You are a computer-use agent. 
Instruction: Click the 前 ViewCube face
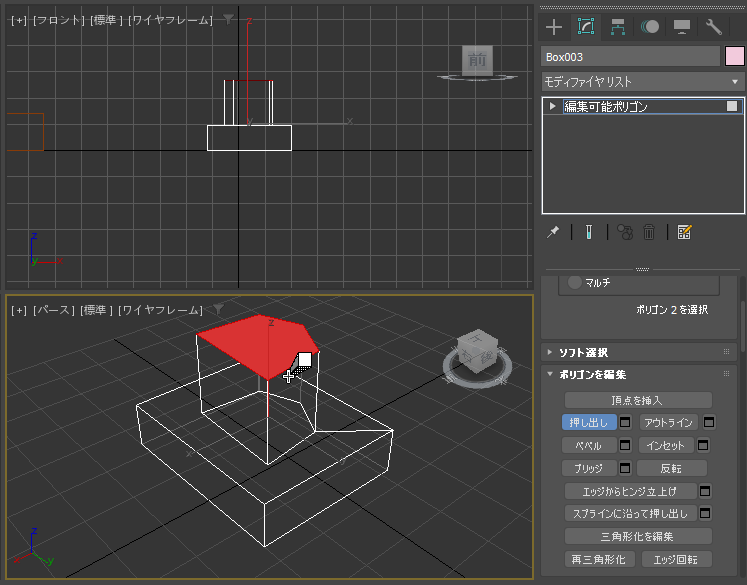point(477,60)
